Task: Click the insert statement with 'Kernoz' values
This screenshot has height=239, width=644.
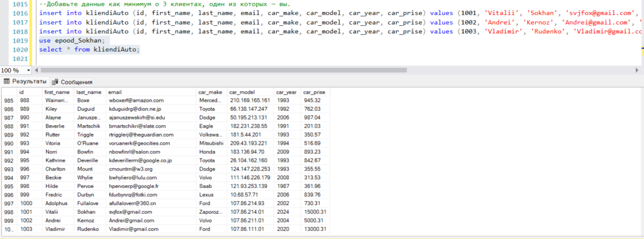Action: [x=340, y=23]
